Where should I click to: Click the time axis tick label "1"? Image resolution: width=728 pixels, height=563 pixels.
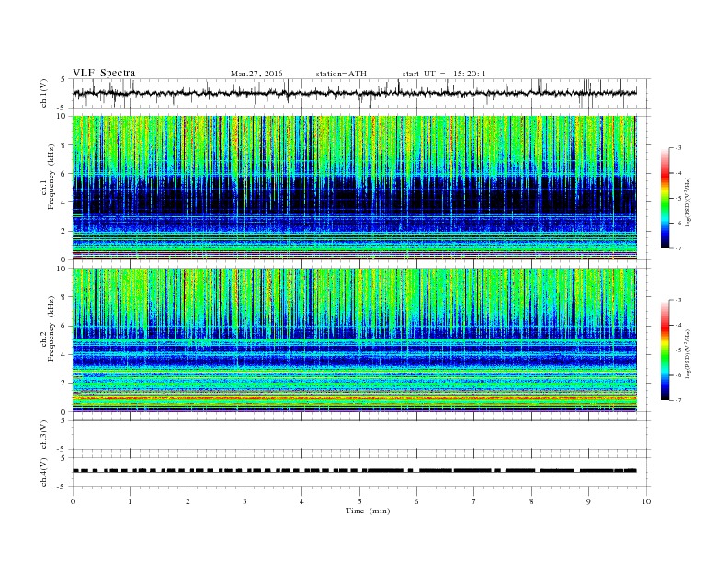coord(130,501)
